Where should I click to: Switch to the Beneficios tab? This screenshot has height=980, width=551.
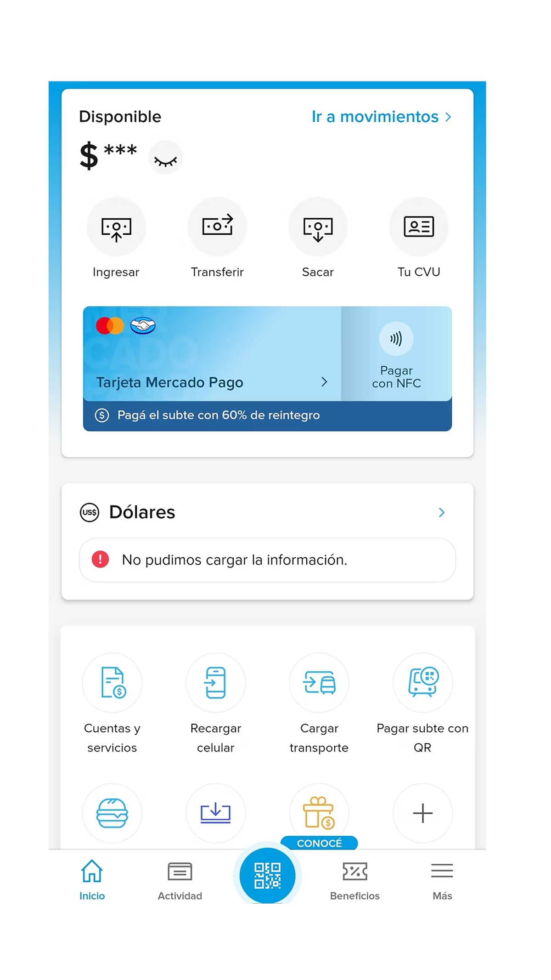(355, 881)
